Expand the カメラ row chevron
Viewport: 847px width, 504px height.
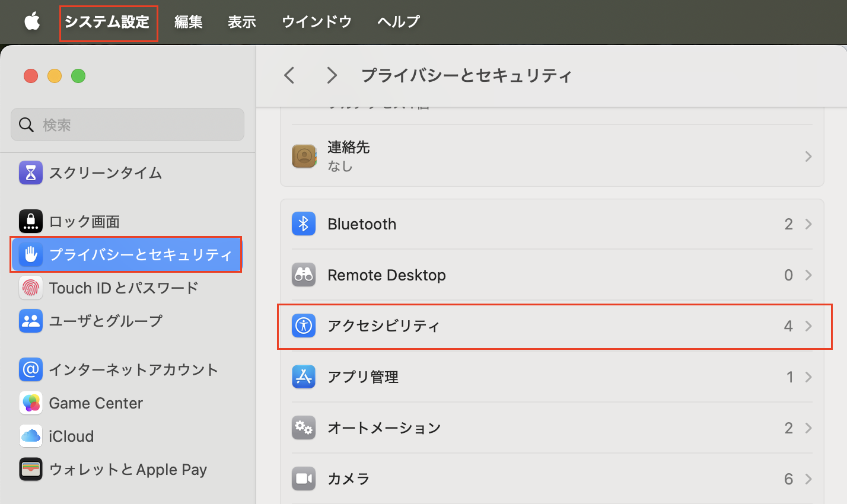pos(808,479)
